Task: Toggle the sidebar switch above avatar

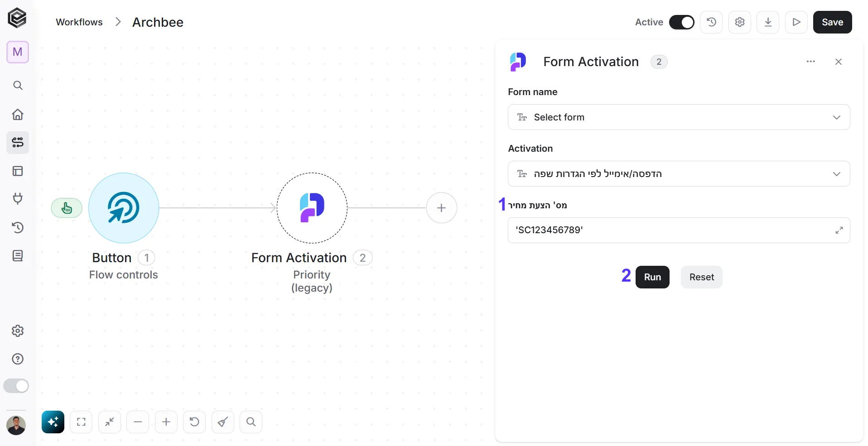Action: coord(16,386)
